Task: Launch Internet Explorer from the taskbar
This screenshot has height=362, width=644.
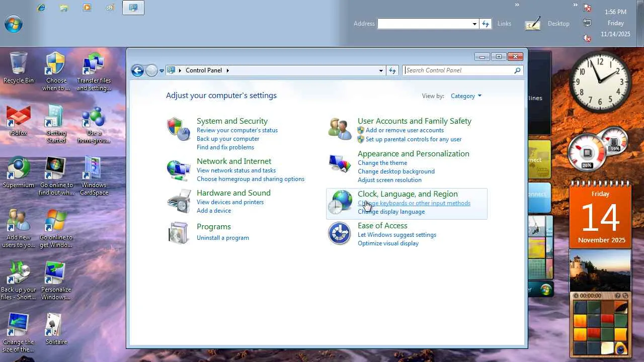Action: pyautogui.click(x=41, y=8)
